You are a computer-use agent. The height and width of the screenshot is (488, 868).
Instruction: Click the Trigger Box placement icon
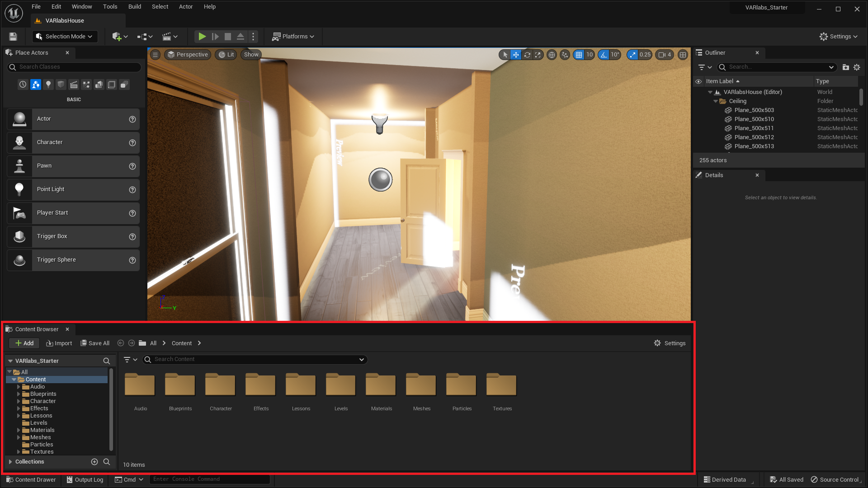coord(20,236)
